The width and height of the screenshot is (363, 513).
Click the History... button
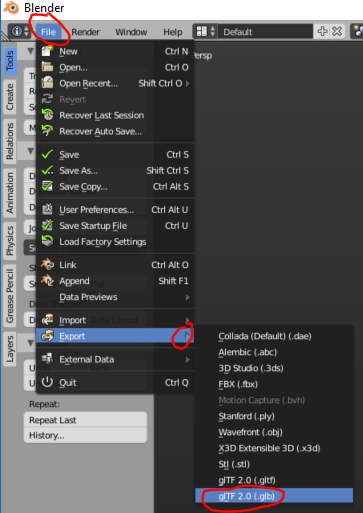click(x=85, y=435)
